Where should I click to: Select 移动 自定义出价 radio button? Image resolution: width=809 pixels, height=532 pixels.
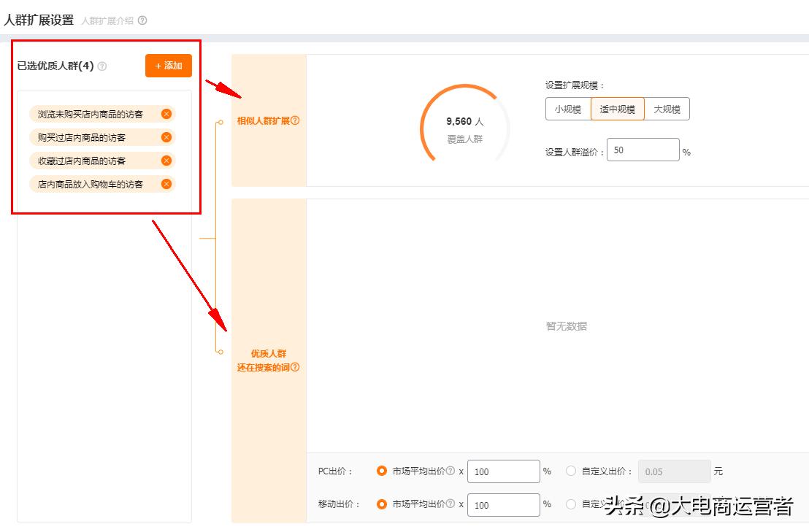click(x=571, y=504)
